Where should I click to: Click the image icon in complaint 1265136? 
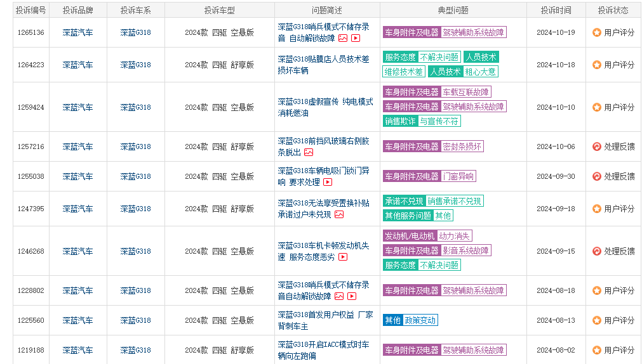(343, 38)
